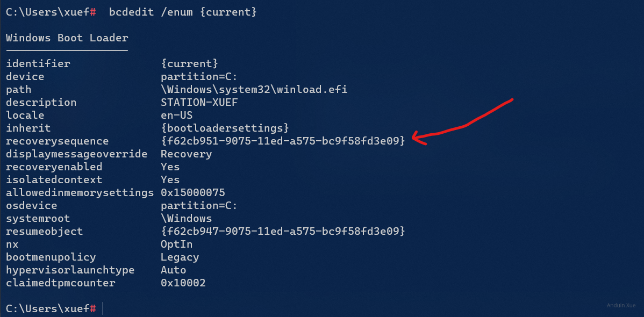This screenshot has height=317, width=644.
Task: Click the Auto hypervisorlaunchtype value
Action: point(173,270)
